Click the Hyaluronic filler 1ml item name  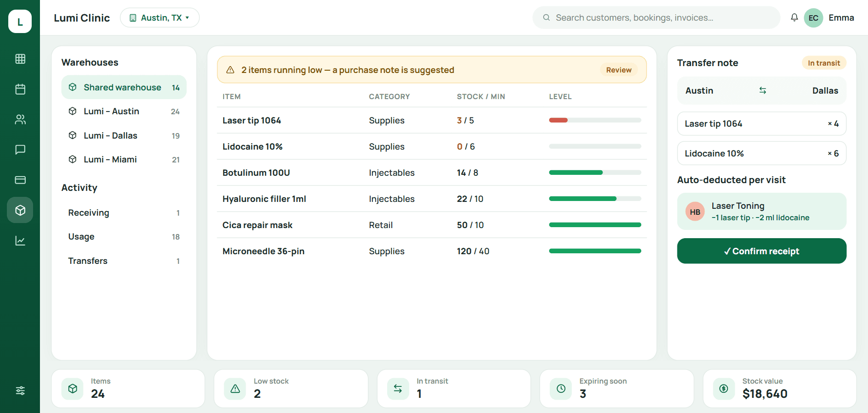pyautogui.click(x=264, y=199)
